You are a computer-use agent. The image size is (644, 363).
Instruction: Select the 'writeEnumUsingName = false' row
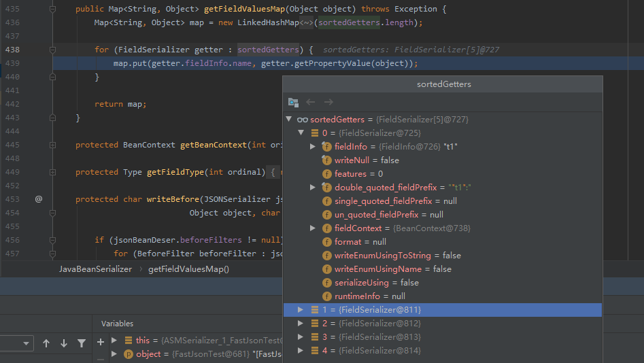click(x=443, y=269)
